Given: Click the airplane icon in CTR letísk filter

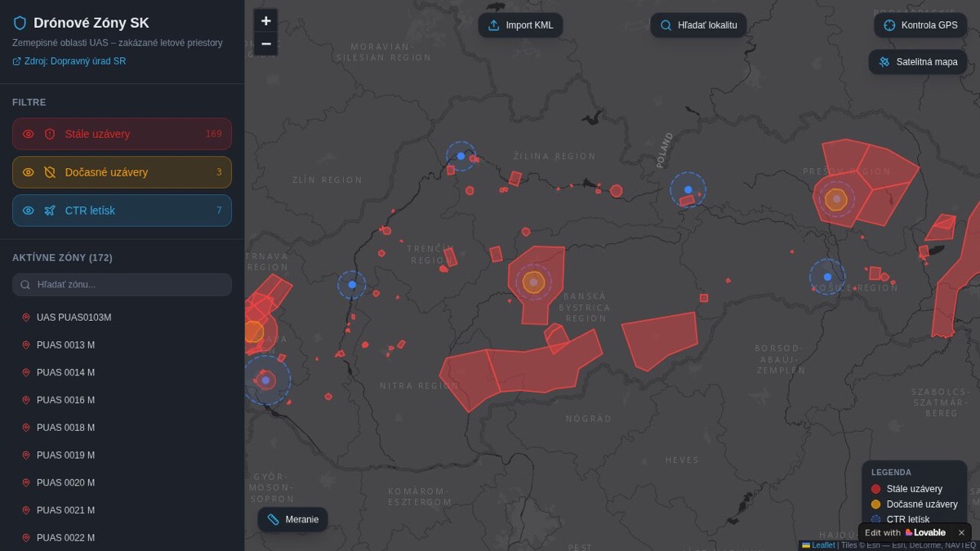Looking at the screenshot, I should (50, 211).
